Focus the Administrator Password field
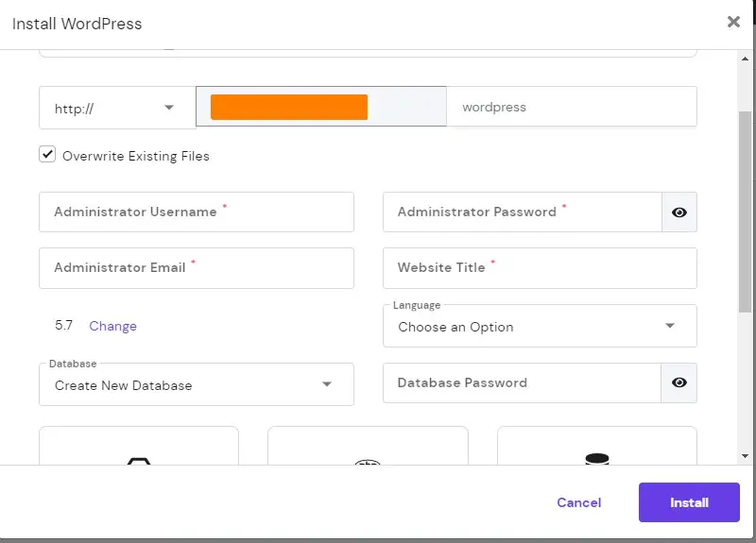This screenshot has height=543, width=756. click(x=523, y=212)
